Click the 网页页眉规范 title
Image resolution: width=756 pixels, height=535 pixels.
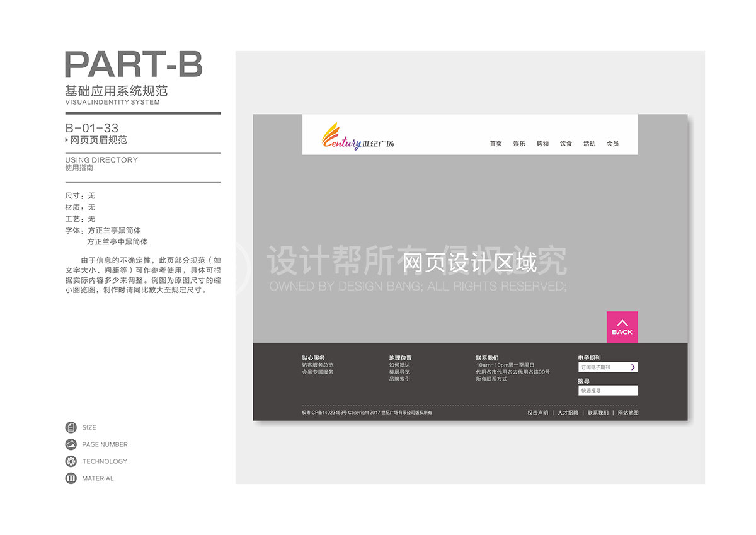click(x=98, y=140)
